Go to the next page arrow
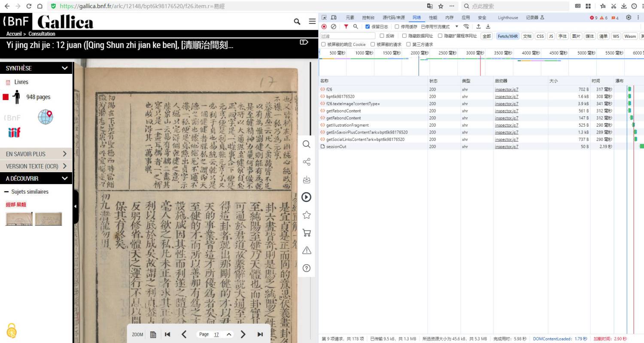The width and height of the screenshot is (644, 343). tap(243, 334)
